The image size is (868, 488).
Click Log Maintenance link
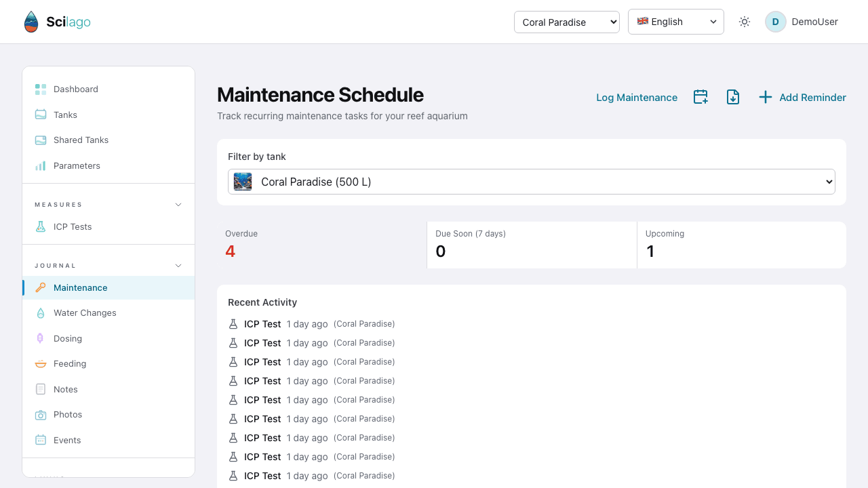click(x=637, y=98)
